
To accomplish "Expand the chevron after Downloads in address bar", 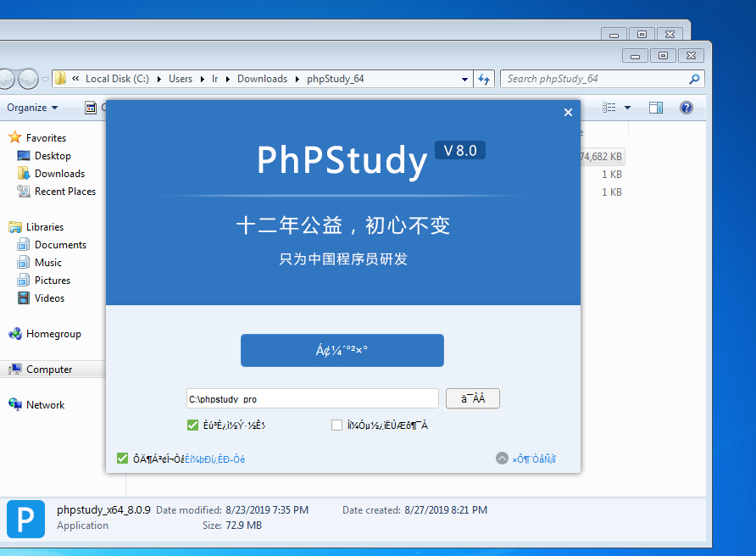I will 297,79.
